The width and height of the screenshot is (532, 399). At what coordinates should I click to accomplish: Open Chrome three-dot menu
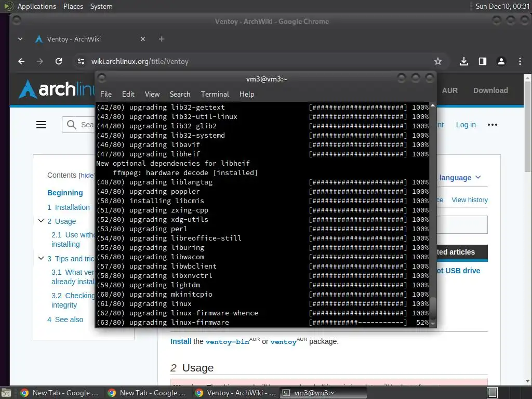(520, 61)
